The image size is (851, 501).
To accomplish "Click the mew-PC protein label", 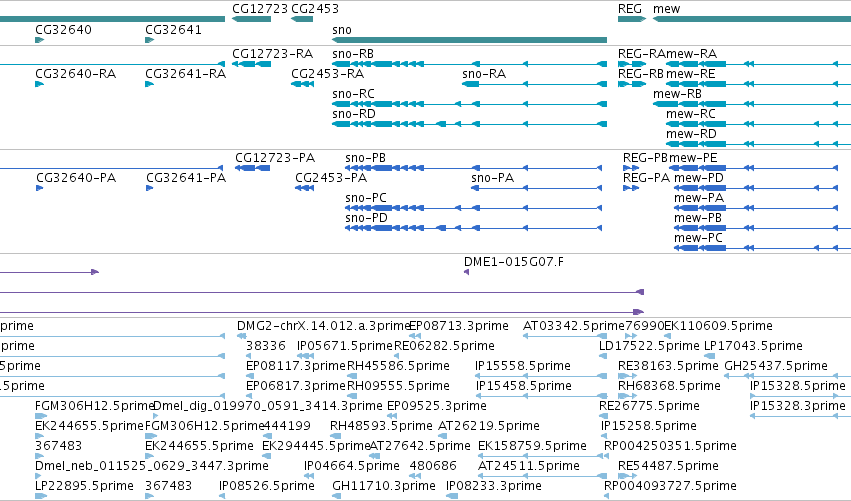I will pyautogui.click(x=698, y=238).
